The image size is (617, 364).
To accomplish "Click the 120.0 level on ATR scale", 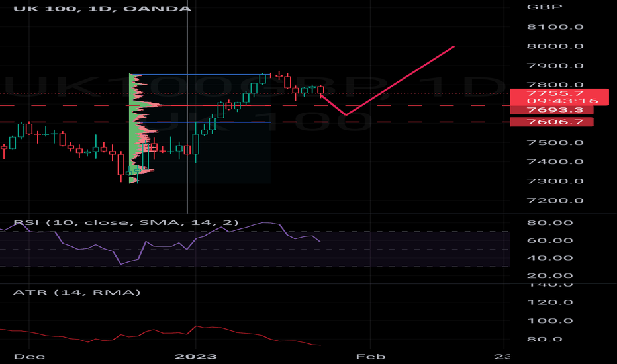I will pyautogui.click(x=549, y=302).
